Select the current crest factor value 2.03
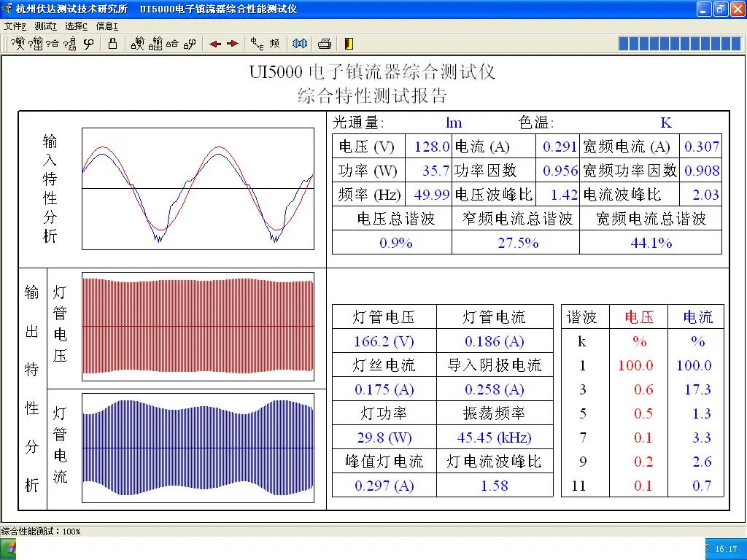The width and height of the screenshot is (747, 560). tap(706, 195)
